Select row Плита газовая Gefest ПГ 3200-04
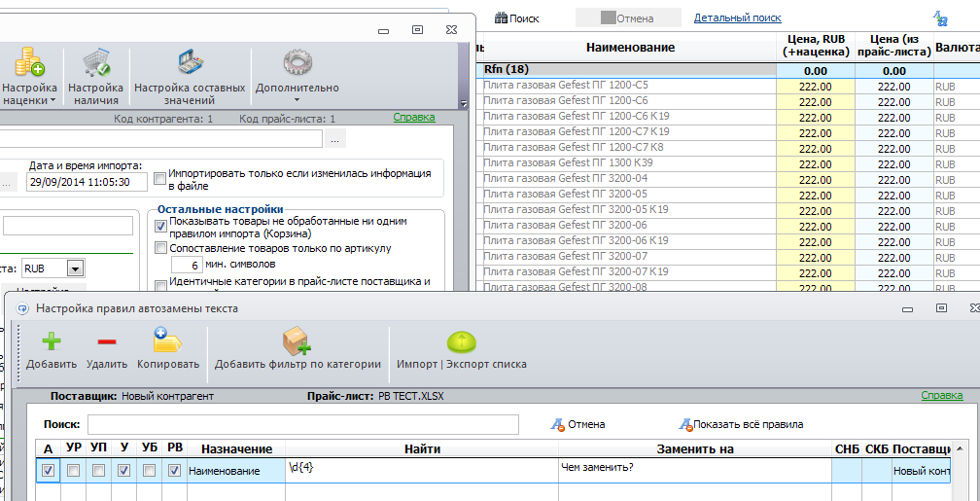The image size is (980, 501). tap(630, 179)
